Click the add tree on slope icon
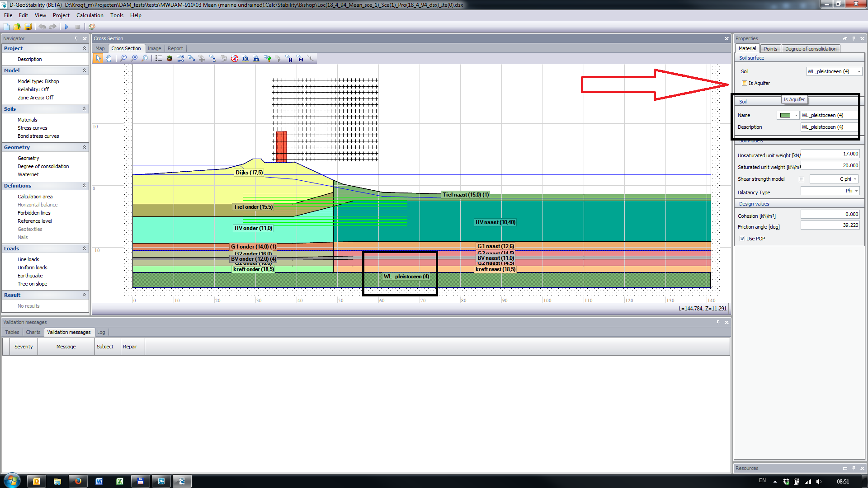 [268, 59]
